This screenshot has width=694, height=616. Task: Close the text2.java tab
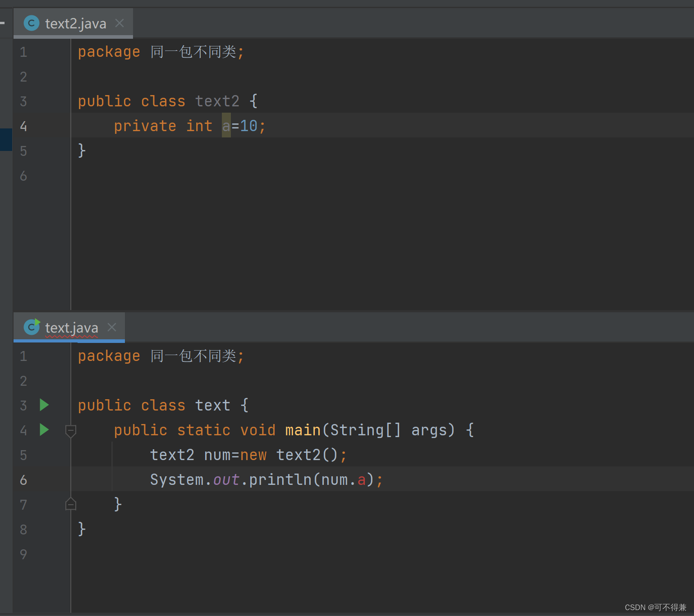coord(119,23)
